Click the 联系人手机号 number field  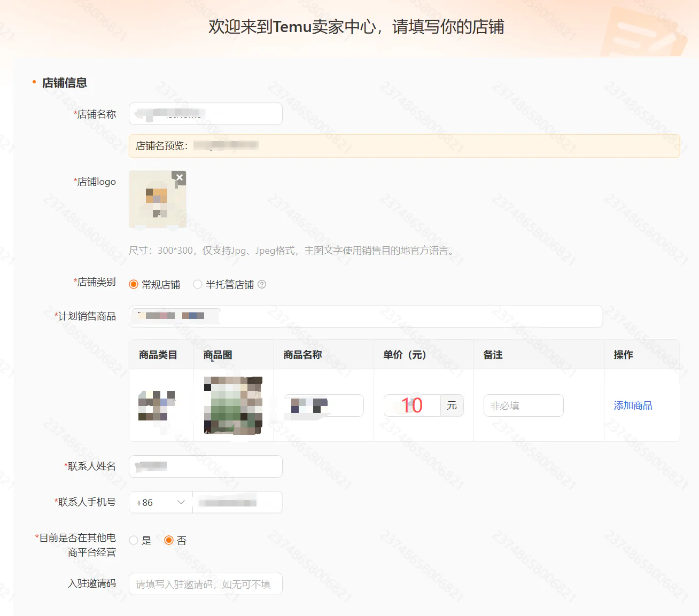[237, 502]
